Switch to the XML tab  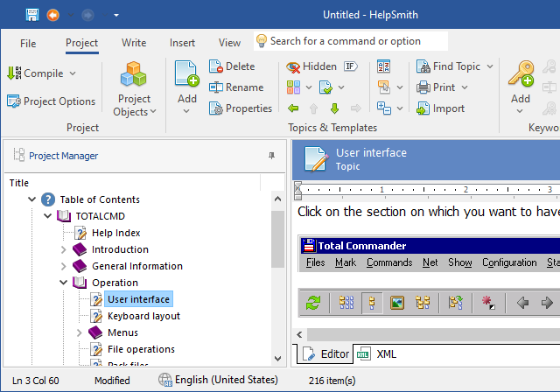[377, 354]
